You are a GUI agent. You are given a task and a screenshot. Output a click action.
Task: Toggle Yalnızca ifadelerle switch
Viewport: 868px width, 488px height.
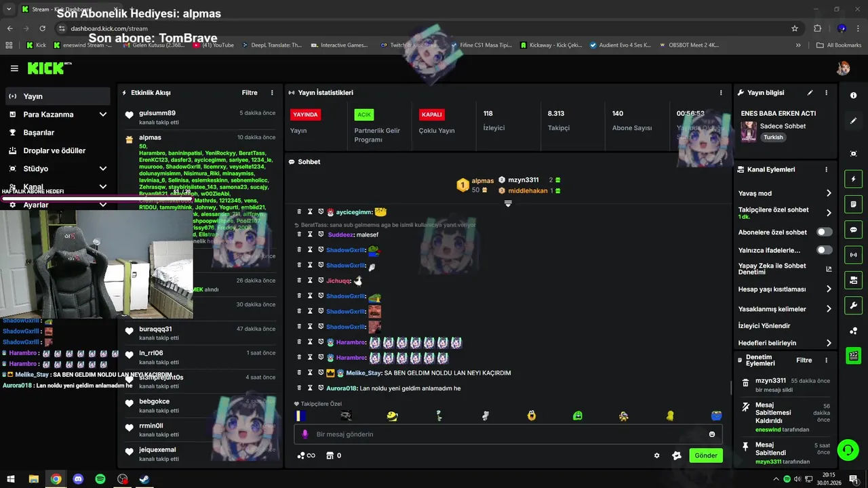point(824,250)
